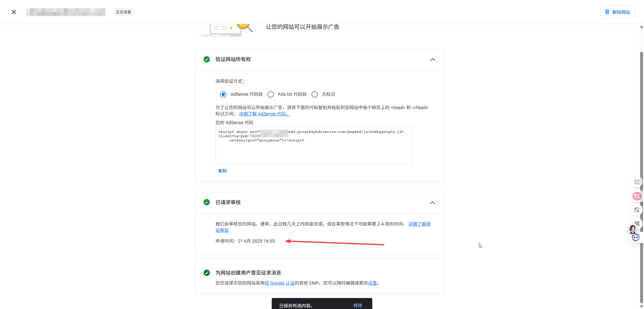This screenshot has width=644, height=309.
Task: Collapse the 验证网站所有权 section chevron
Action: coord(432,59)
